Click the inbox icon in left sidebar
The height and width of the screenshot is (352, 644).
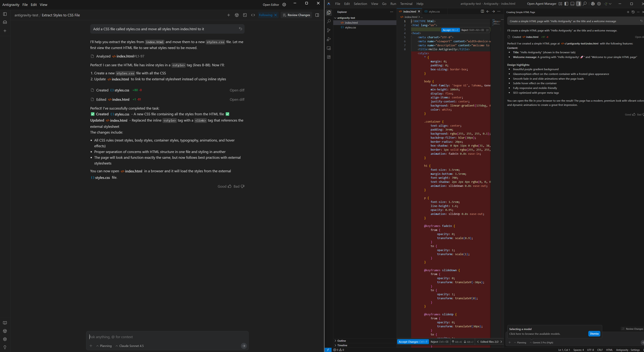tap(5, 22)
